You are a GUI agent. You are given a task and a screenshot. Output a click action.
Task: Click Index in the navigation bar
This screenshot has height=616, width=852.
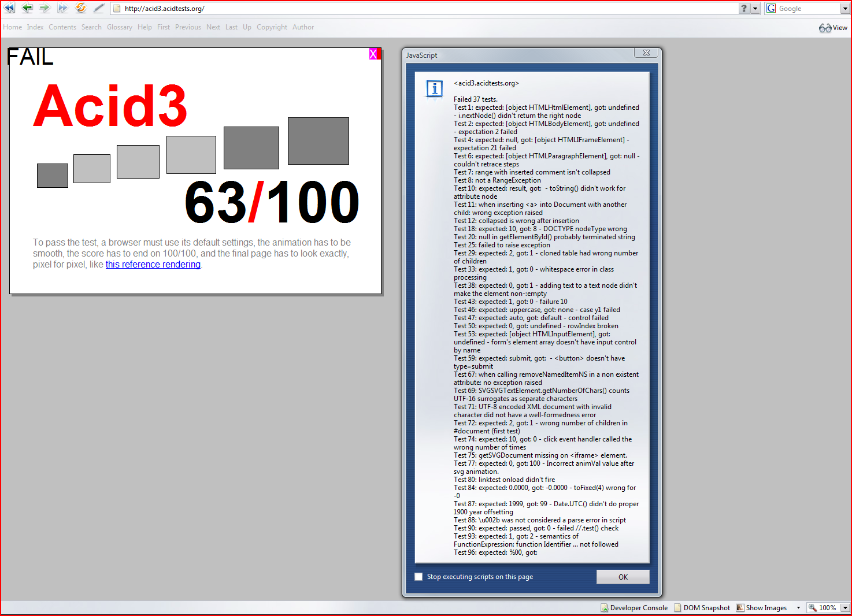35,27
